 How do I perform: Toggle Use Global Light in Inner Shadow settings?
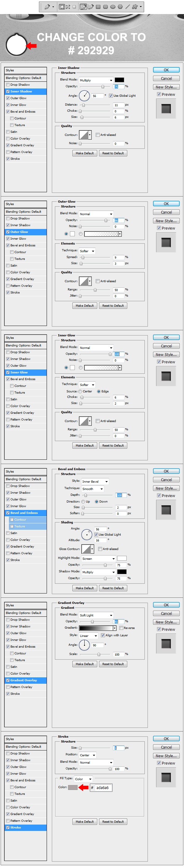tap(111, 96)
